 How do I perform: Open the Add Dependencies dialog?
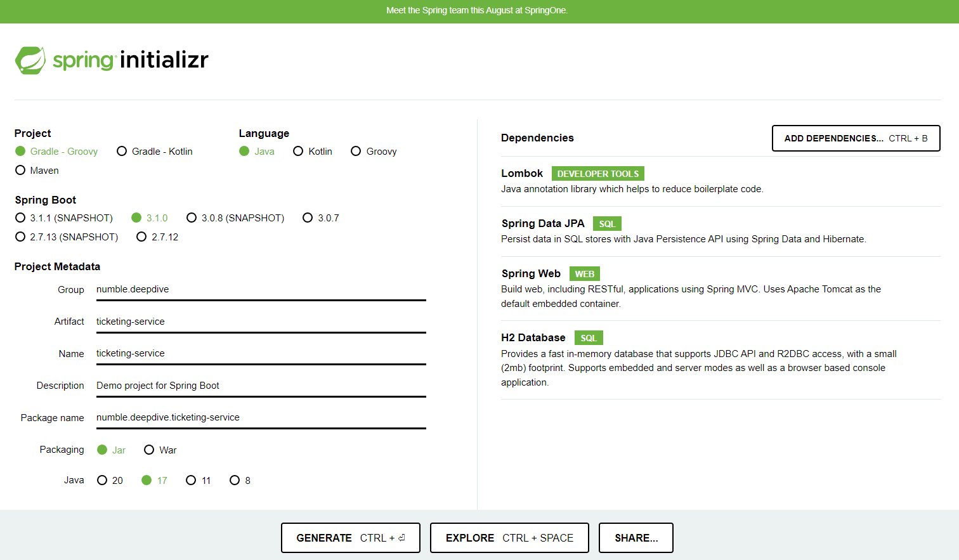click(856, 138)
